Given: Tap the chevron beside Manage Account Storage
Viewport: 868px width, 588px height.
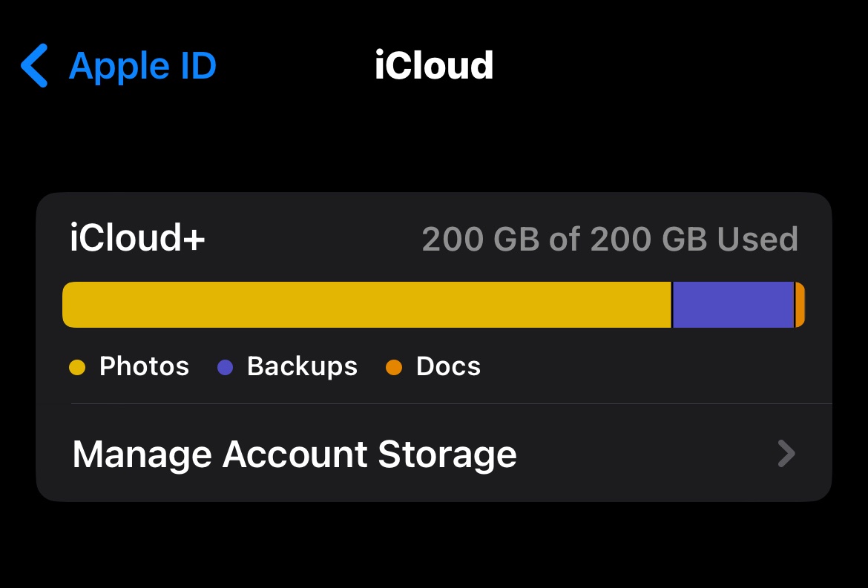Looking at the screenshot, I should 786,454.
